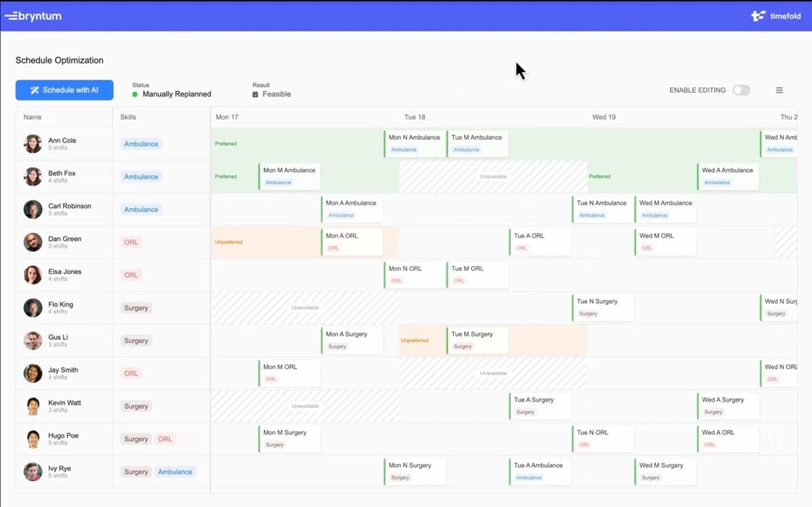Click the calendar icon next to Feasible
Image resolution: width=812 pixels, height=507 pixels.
255,94
